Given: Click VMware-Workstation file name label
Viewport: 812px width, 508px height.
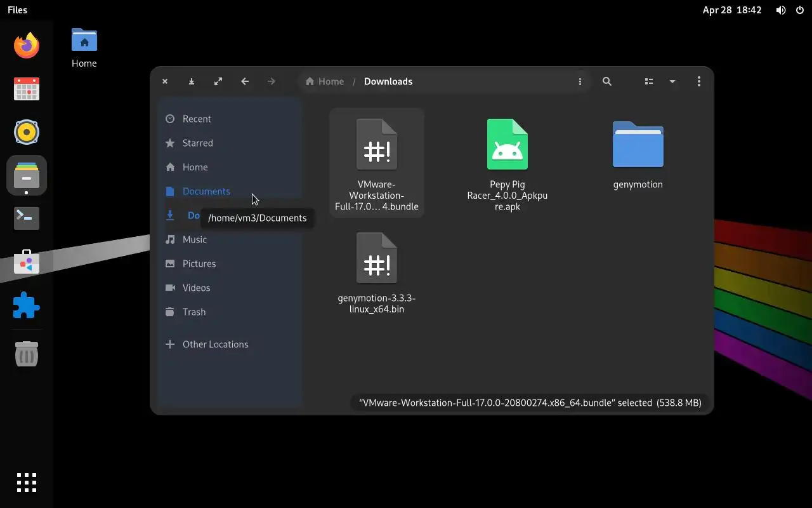Looking at the screenshot, I should tap(377, 196).
